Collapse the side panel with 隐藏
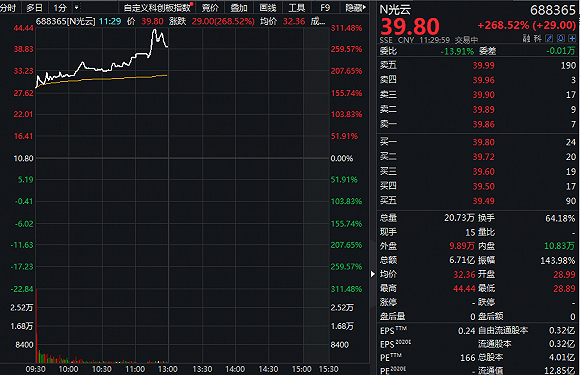 click(355, 7)
